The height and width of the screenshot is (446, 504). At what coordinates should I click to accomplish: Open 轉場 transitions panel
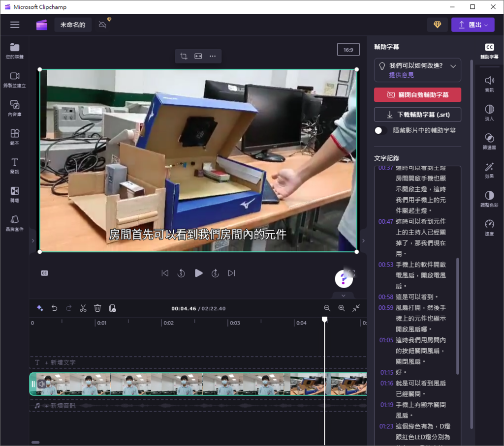pyautogui.click(x=15, y=195)
